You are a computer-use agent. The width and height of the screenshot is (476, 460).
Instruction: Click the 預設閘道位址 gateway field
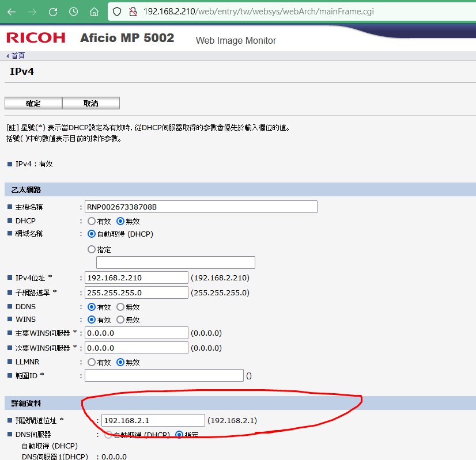[x=153, y=420]
